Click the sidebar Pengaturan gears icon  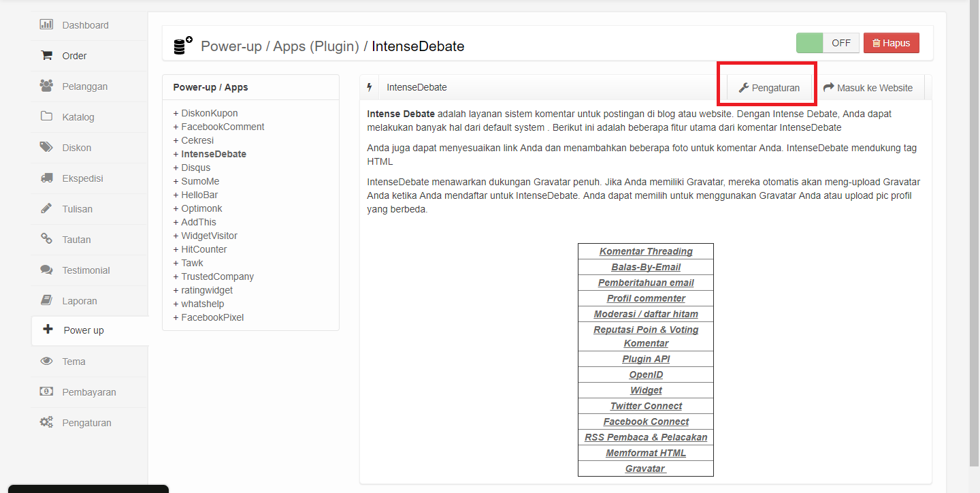tap(46, 422)
